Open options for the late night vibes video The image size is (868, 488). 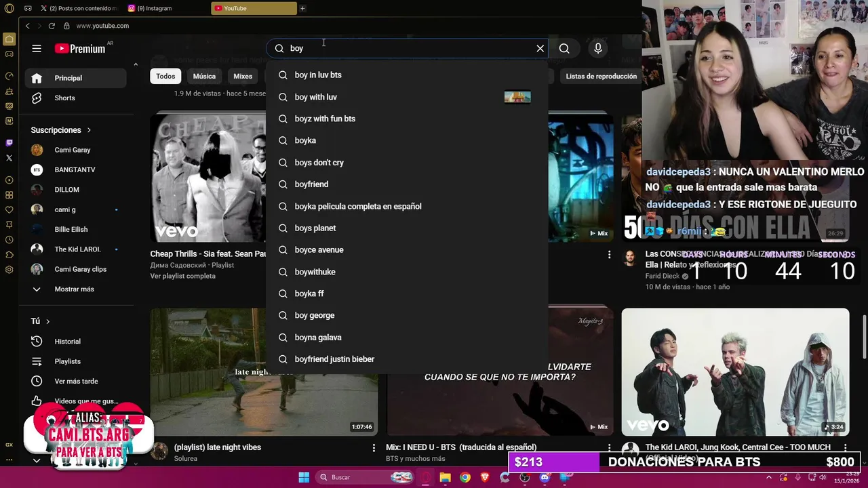point(374,448)
